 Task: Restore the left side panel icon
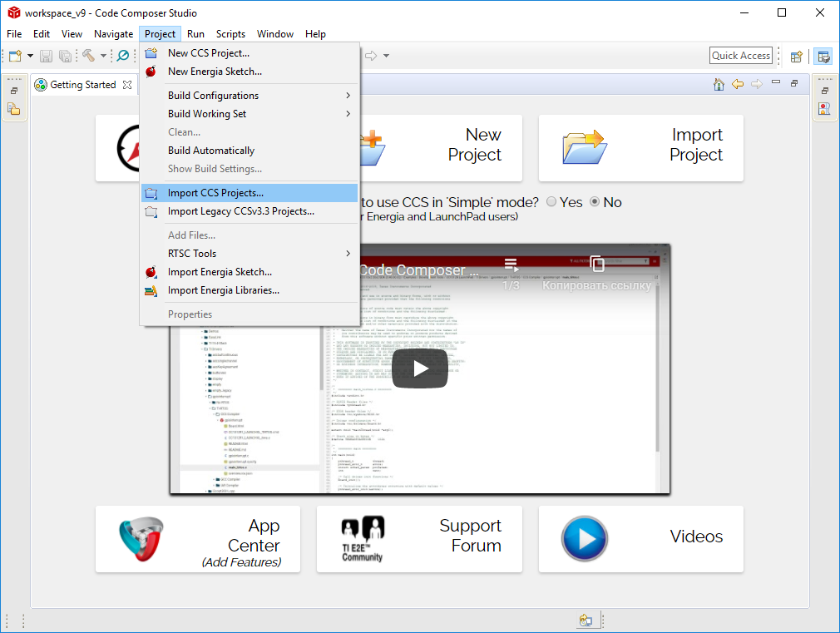[x=14, y=91]
